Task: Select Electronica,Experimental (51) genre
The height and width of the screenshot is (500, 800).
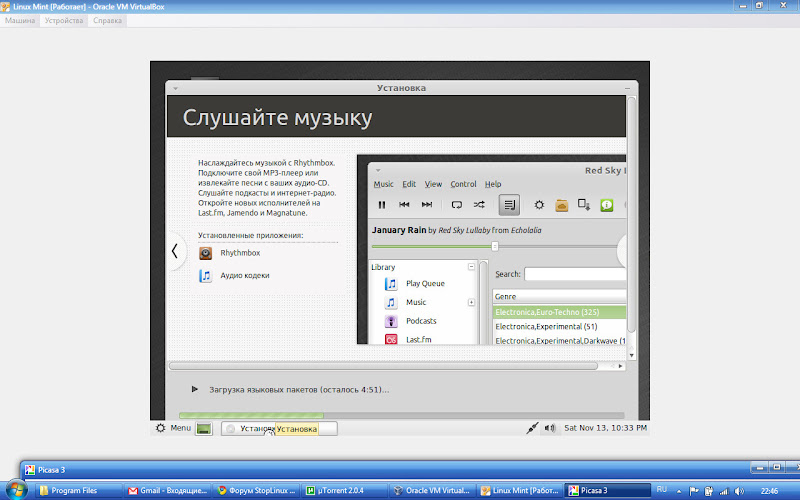Action: [559, 327]
